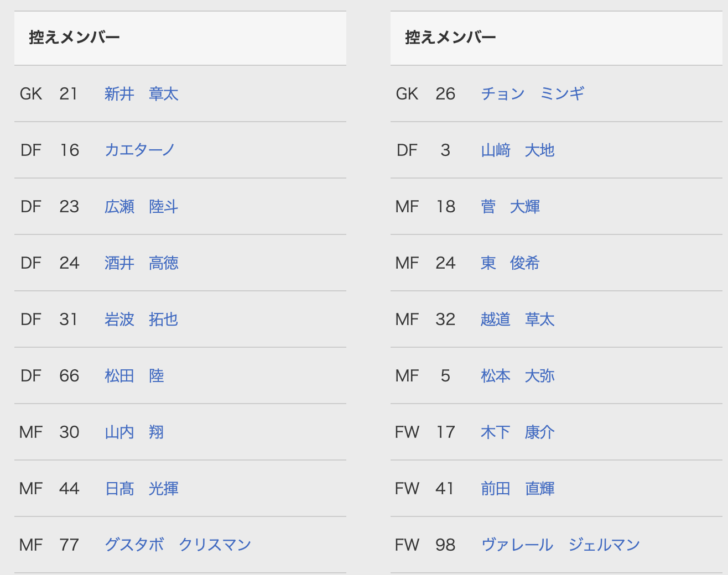Open goalkeeper チョン ミンギ link
Viewport: 728px width, 575px height.
[533, 94]
